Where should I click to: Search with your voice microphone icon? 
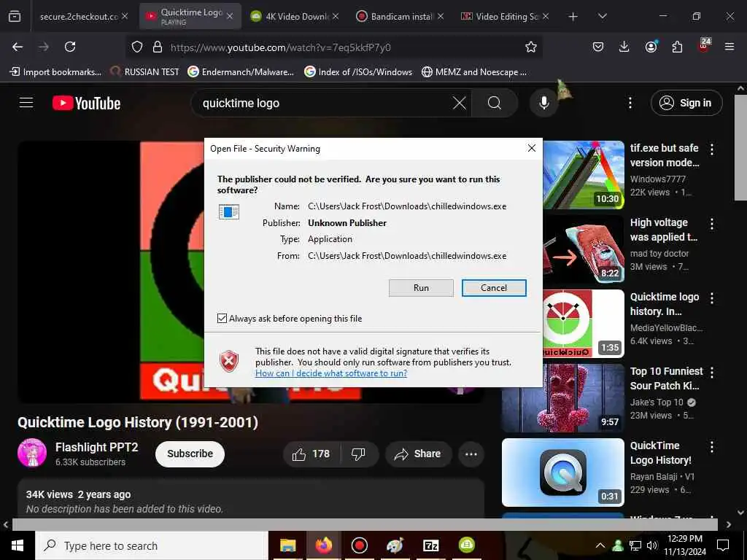[x=543, y=103]
